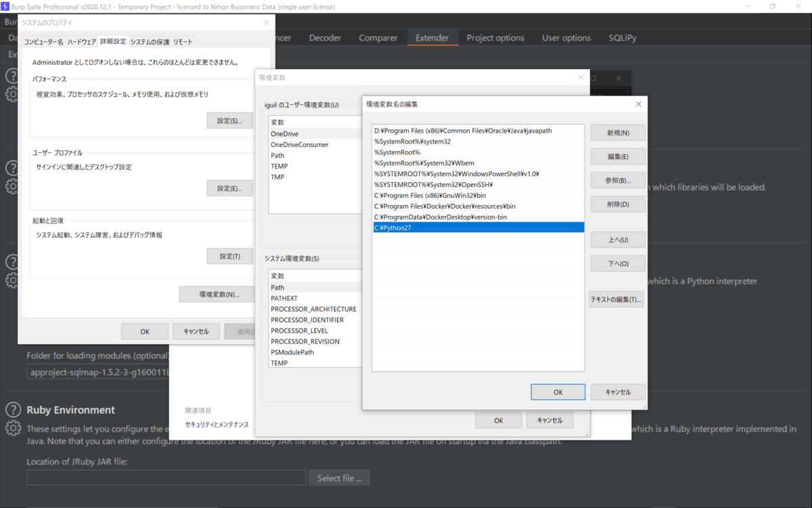Select the 詳細設定 tab
Screen dimensions: 812x508
pos(113,41)
